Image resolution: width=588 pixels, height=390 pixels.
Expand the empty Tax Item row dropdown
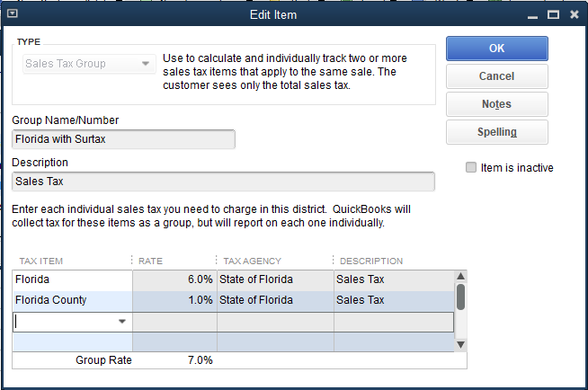click(x=121, y=322)
